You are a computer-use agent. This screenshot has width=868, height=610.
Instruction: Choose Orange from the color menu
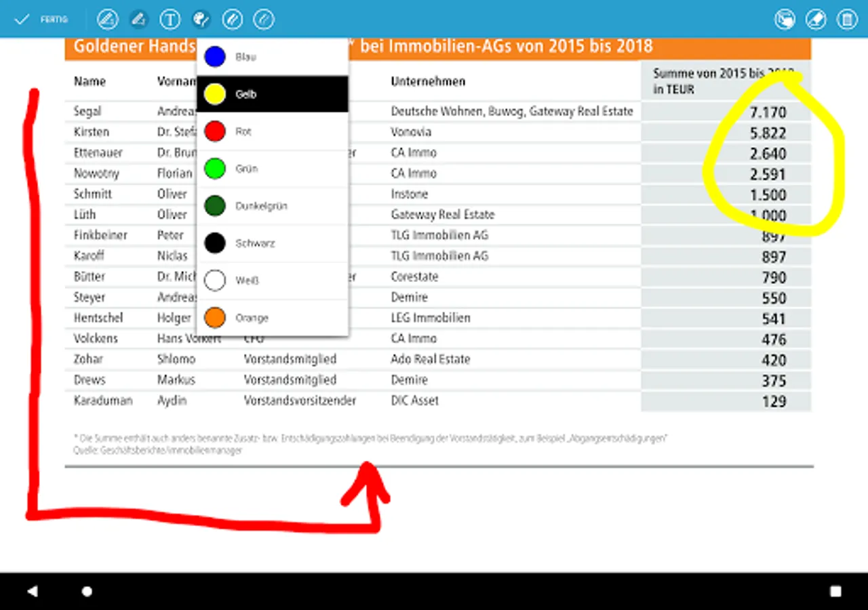tap(273, 318)
